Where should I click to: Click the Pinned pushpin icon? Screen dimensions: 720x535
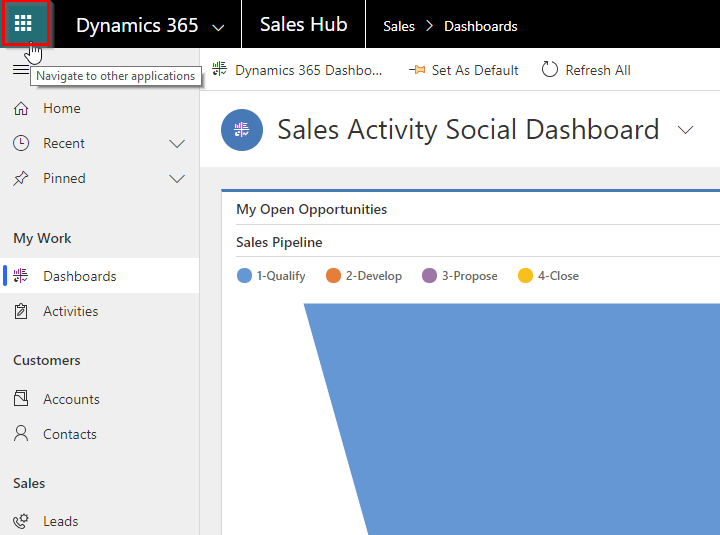click(21, 178)
